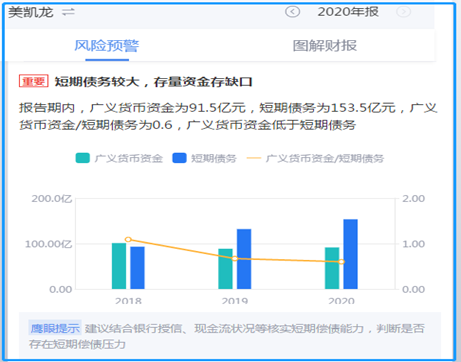
Task: Click the 2020 blue 短期债务 bar
Action: [x=350, y=254]
